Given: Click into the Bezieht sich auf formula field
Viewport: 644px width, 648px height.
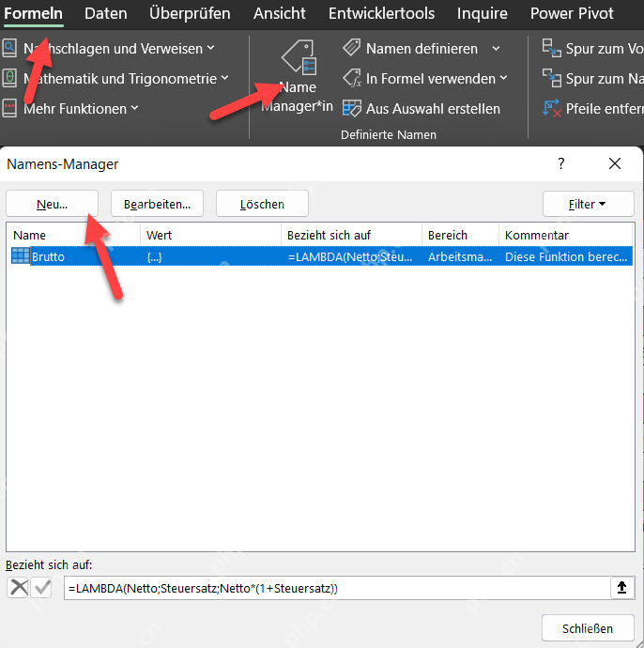Looking at the screenshot, I should tap(337, 588).
